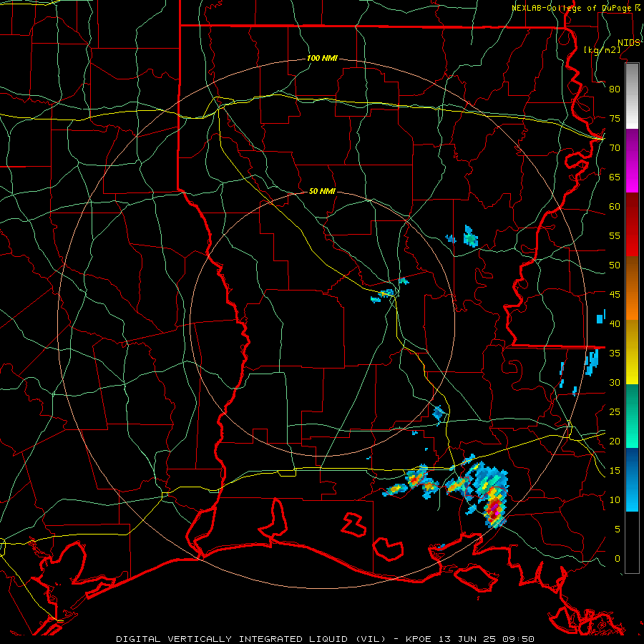Click the 20 value on the color scale
Image resolution: width=644 pixels, height=644 pixels.
pos(615,441)
